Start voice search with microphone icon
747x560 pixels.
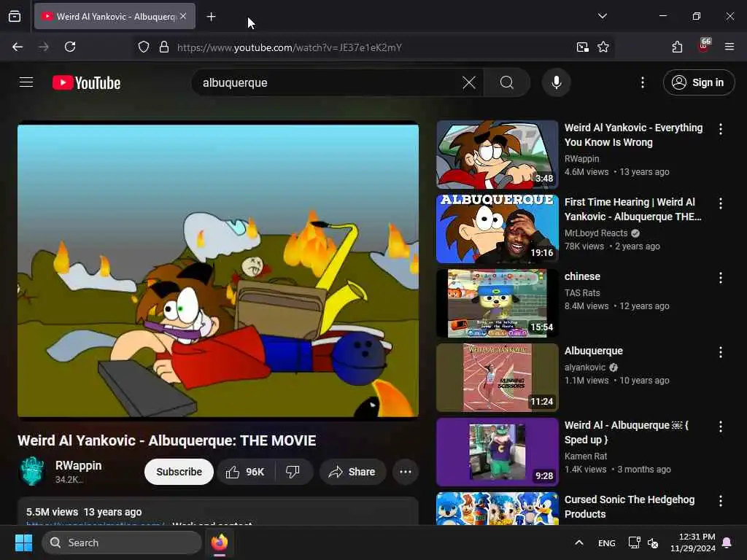(556, 82)
